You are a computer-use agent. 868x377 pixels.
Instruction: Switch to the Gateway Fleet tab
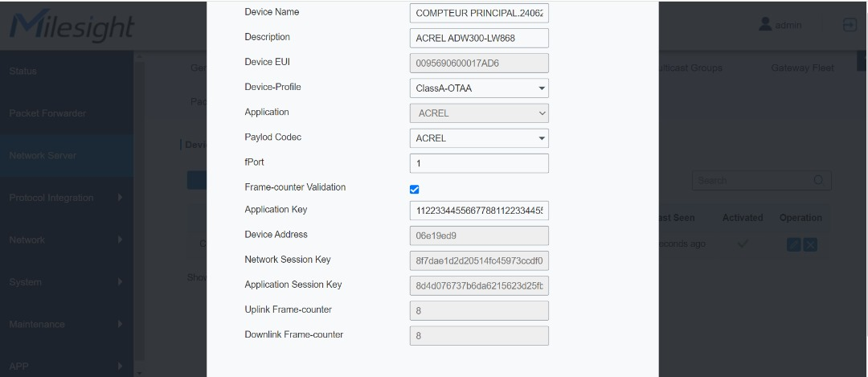(801, 68)
